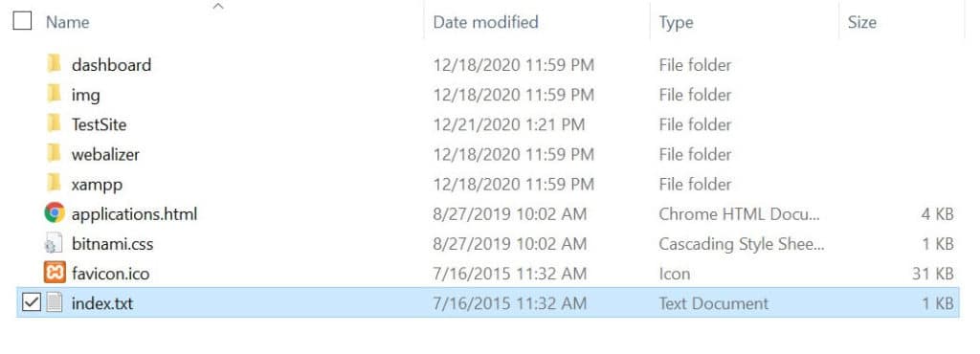980x354 pixels.
Task: Select the favicon.ico file name
Action: (x=111, y=274)
